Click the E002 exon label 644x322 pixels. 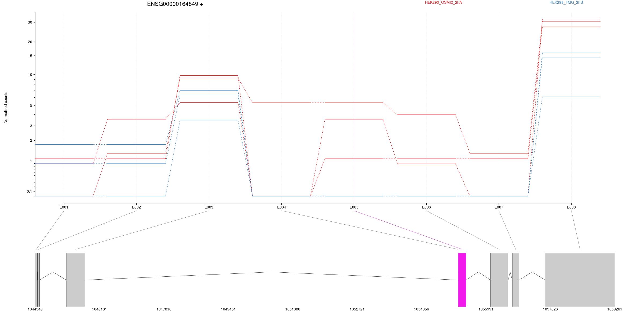pos(136,207)
